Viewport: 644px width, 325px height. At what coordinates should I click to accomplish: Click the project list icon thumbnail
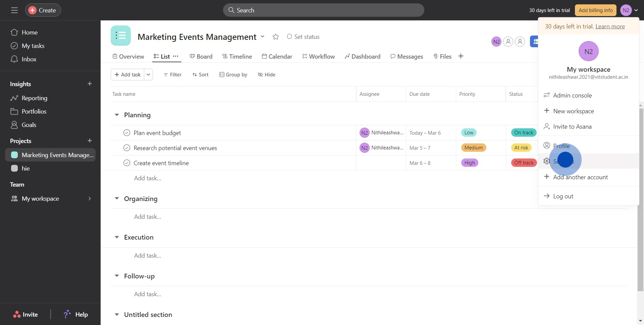click(121, 36)
